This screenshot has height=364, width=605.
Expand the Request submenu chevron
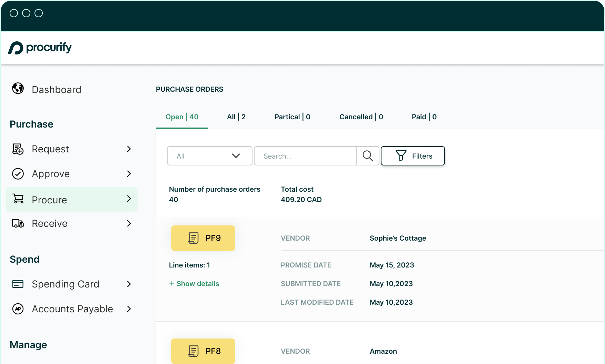(x=129, y=149)
